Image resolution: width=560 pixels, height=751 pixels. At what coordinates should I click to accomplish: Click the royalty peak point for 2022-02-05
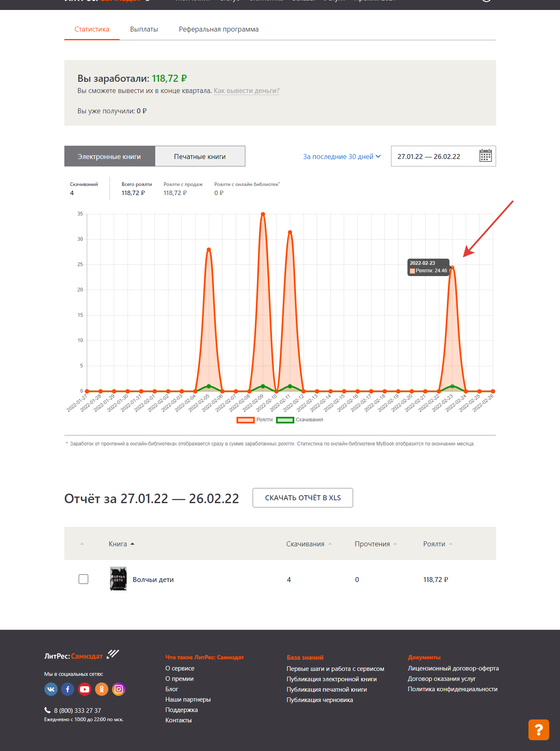pyautogui.click(x=209, y=250)
